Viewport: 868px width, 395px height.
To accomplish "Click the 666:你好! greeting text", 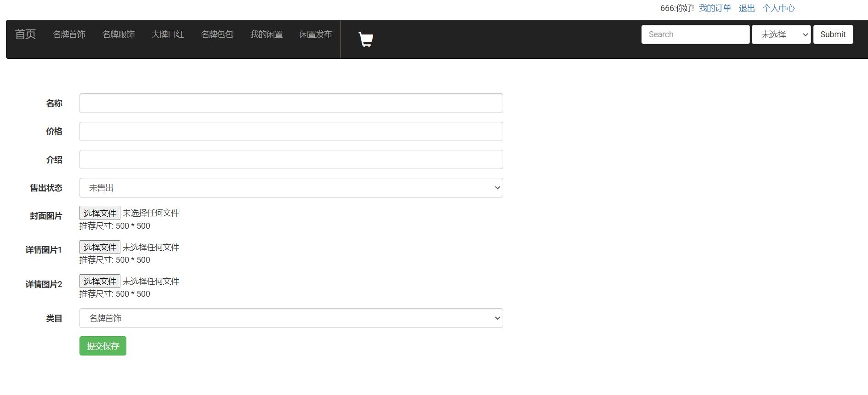I will tap(677, 8).
